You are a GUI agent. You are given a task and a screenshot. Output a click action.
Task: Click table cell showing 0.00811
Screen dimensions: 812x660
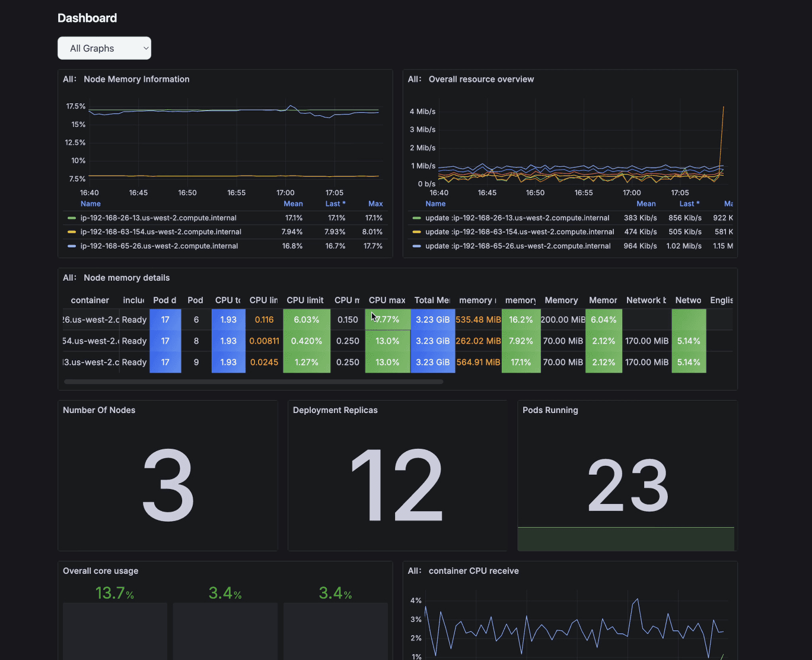265,341
